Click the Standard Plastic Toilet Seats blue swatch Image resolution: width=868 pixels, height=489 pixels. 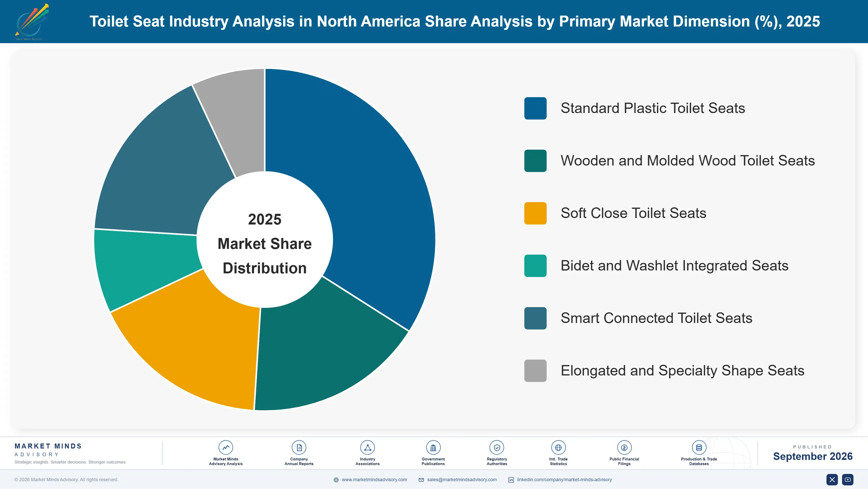click(x=535, y=108)
